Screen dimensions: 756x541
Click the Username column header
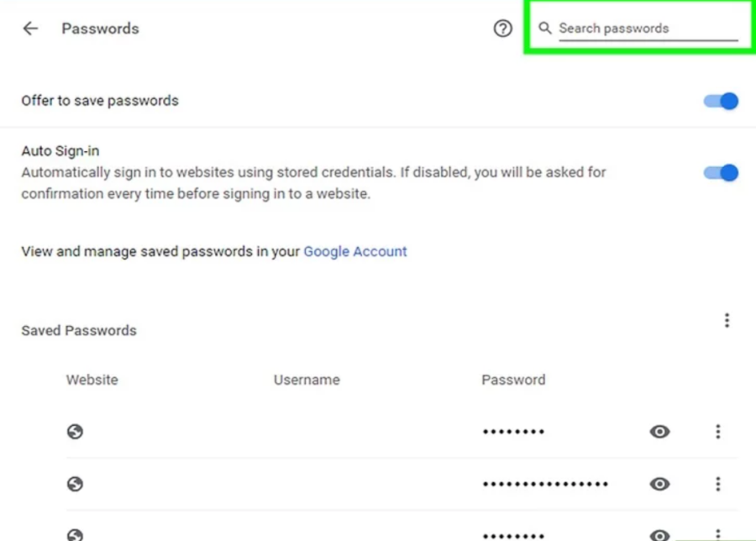[x=307, y=380]
